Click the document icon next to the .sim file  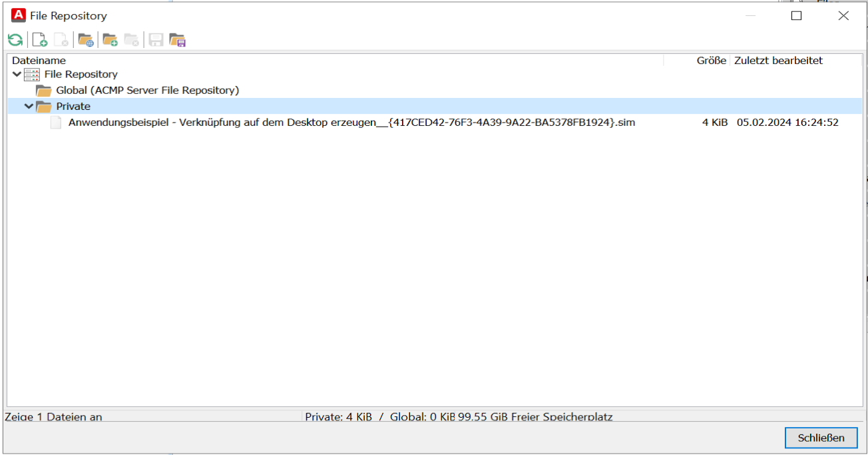(x=56, y=122)
